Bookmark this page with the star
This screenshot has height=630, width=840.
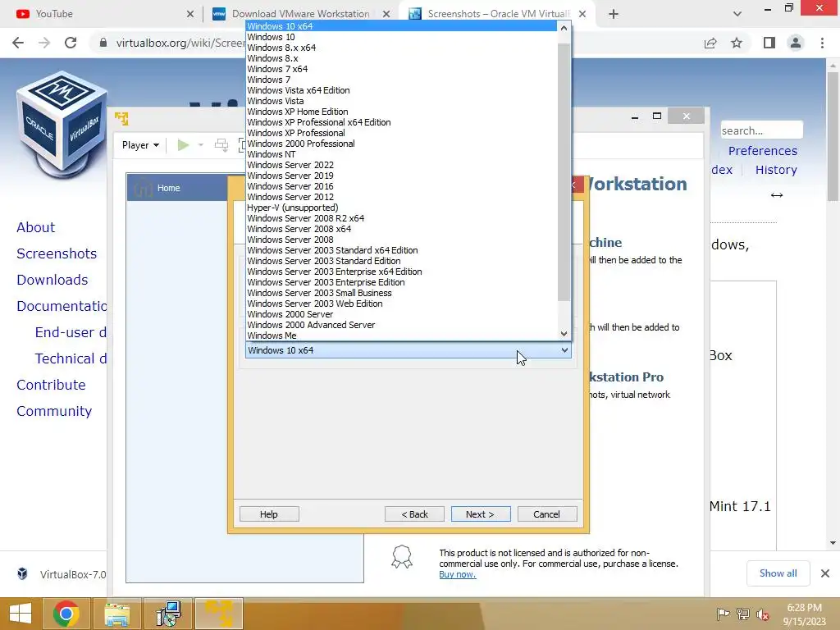(737, 43)
